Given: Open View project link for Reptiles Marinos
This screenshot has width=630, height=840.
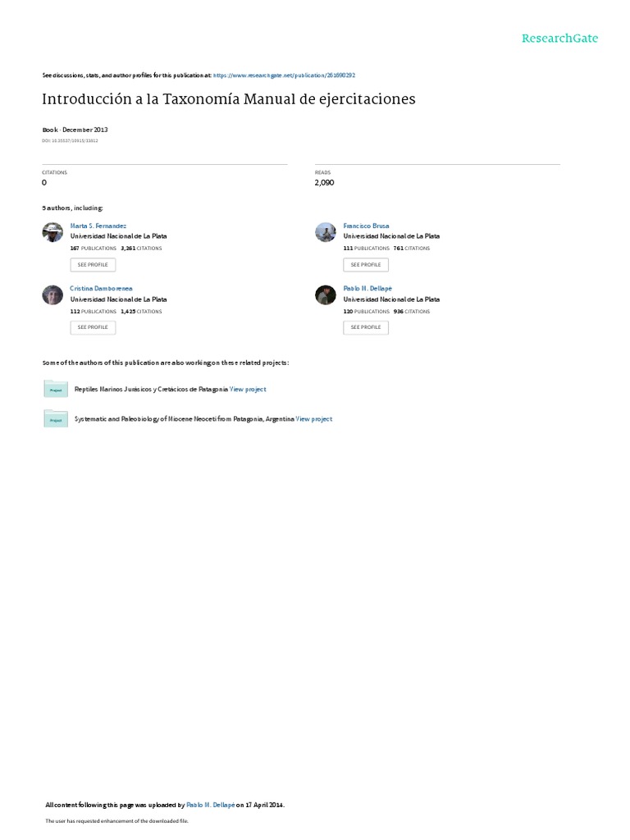Looking at the screenshot, I should (x=248, y=390).
